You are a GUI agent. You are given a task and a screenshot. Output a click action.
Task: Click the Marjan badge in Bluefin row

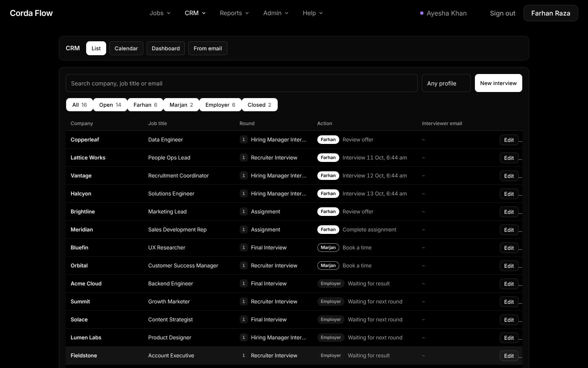click(x=328, y=247)
